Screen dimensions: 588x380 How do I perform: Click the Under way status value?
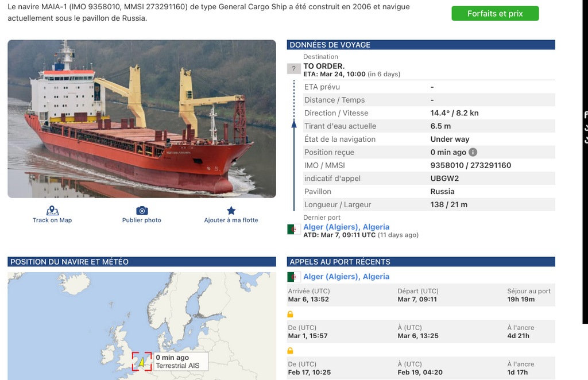[450, 139]
